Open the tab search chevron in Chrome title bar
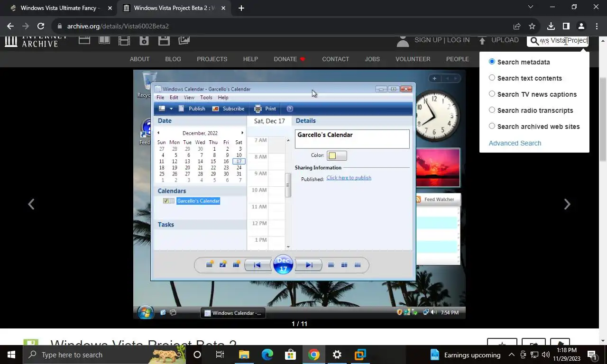Screen dimensions: 607x364 531,7
